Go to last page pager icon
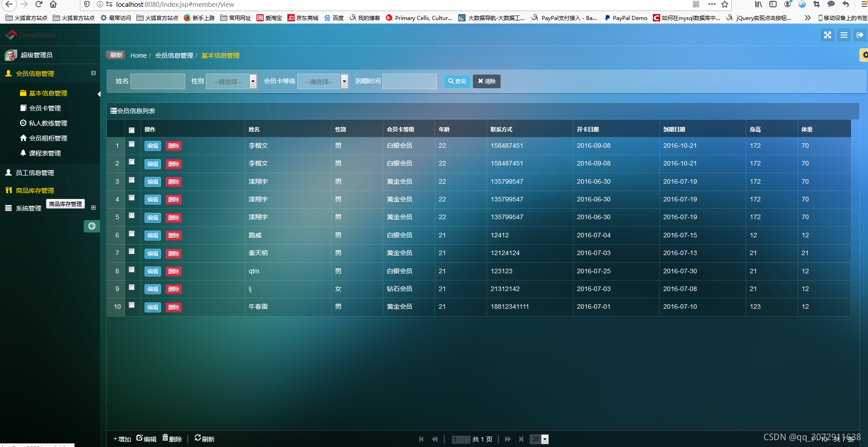This screenshot has width=868, height=447. point(522,439)
